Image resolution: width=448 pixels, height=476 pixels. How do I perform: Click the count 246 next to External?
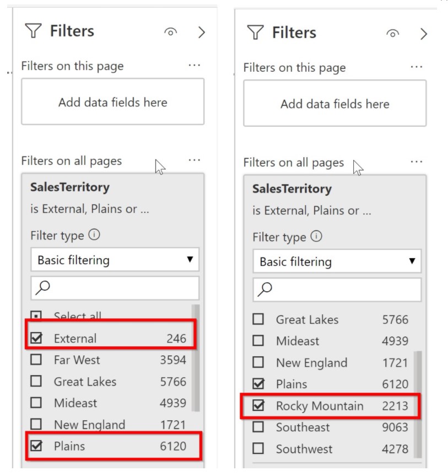click(176, 338)
